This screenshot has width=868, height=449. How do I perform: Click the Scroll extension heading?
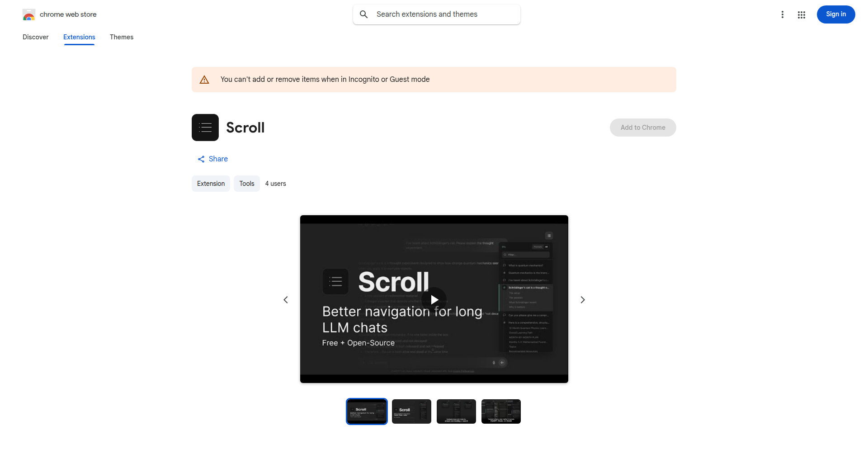(x=245, y=128)
